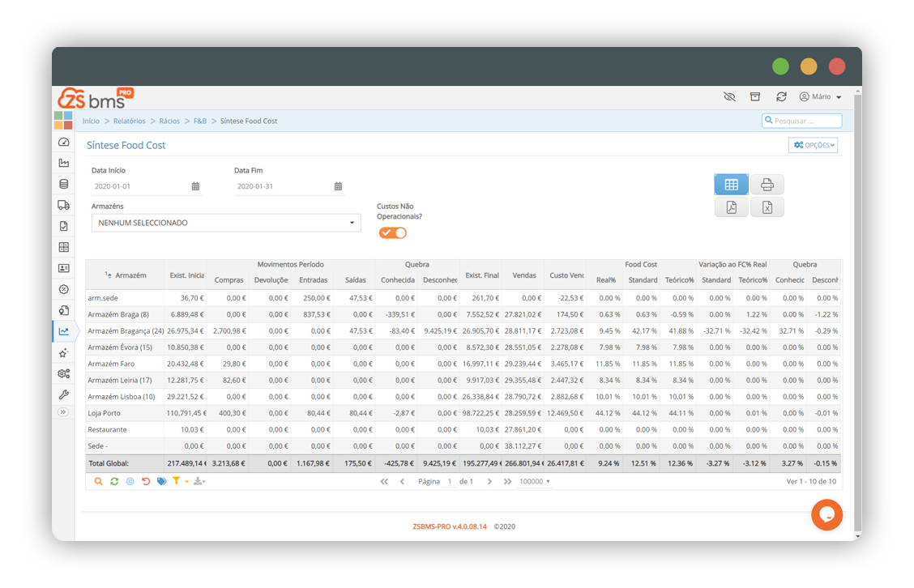The height and width of the screenshot is (588, 914).
Task: Open the orange chat bubble
Action: coord(826,514)
